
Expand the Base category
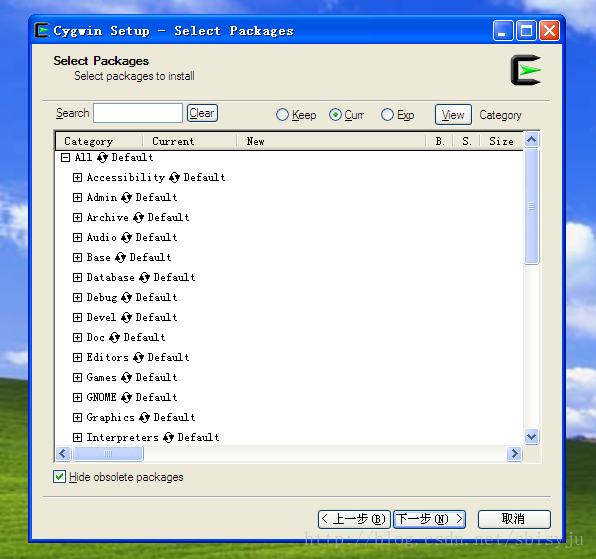coord(77,258)
